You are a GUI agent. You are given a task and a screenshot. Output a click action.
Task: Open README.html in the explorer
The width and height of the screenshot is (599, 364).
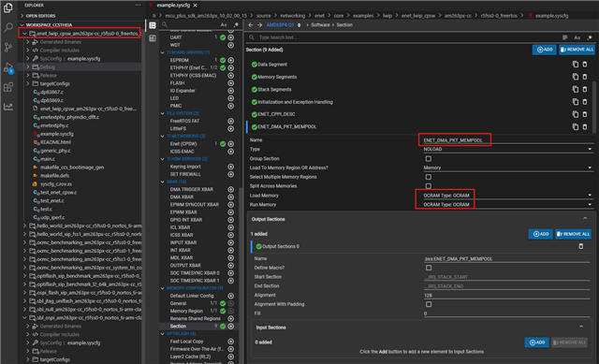55,142
